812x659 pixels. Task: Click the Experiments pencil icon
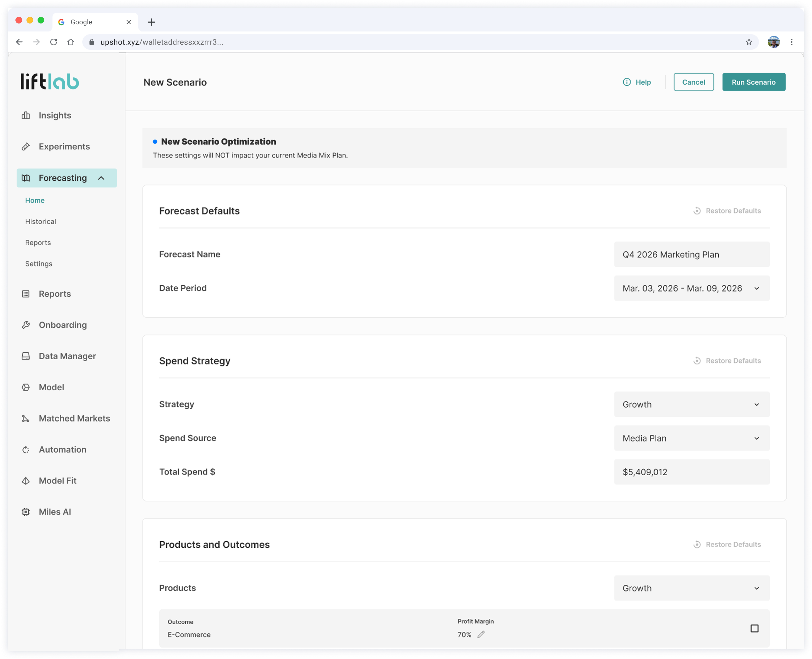click(x=26, y=147)
